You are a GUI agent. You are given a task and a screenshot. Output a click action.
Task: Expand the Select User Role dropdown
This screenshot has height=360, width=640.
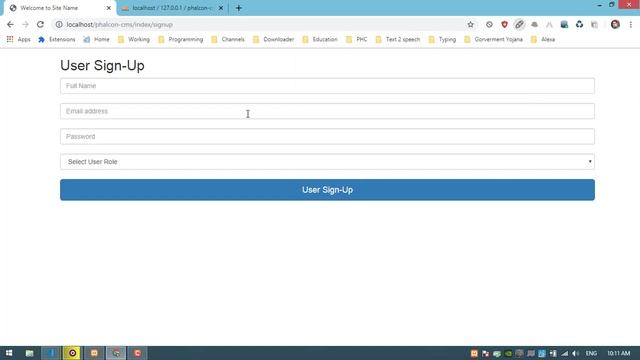[x=327, y=162]
